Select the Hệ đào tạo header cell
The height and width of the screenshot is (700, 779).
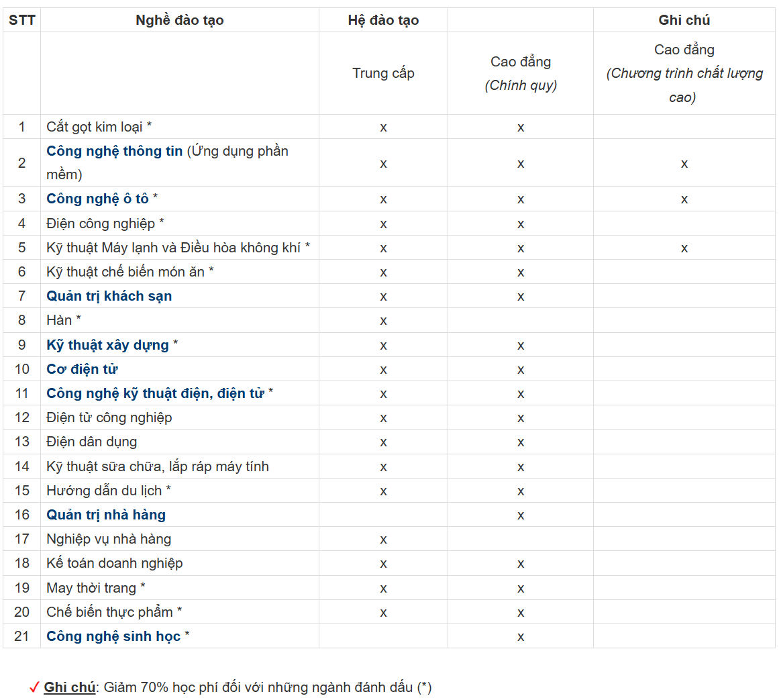pyautogui.click(x=383, y=20)
